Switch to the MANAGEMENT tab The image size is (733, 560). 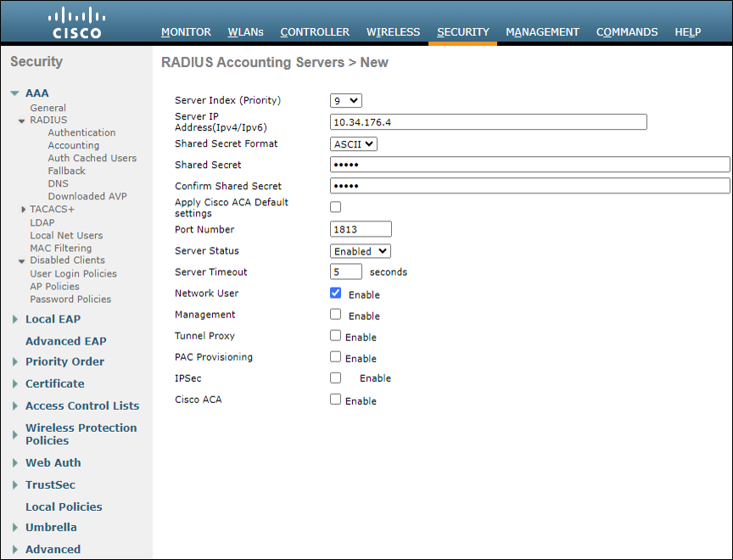click(542, 32)
